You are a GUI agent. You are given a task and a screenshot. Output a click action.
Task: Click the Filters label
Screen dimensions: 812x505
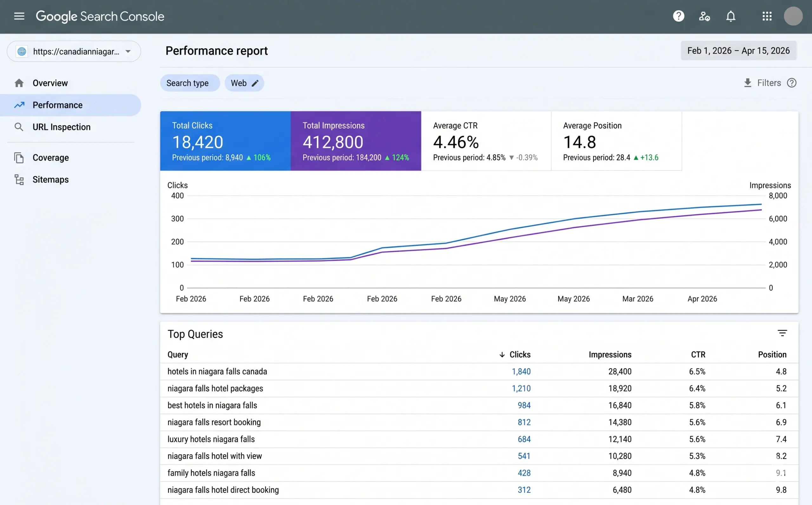pos(769,83)
